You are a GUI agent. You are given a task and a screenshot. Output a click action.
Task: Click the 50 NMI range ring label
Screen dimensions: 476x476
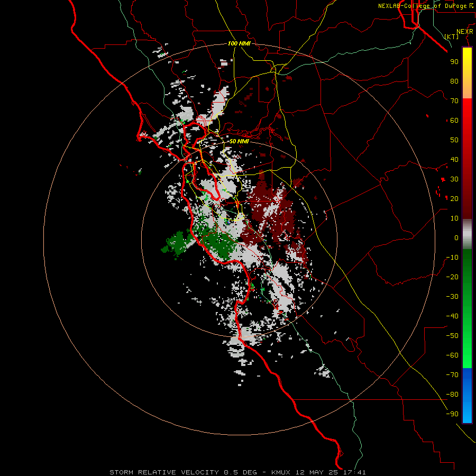239,141
